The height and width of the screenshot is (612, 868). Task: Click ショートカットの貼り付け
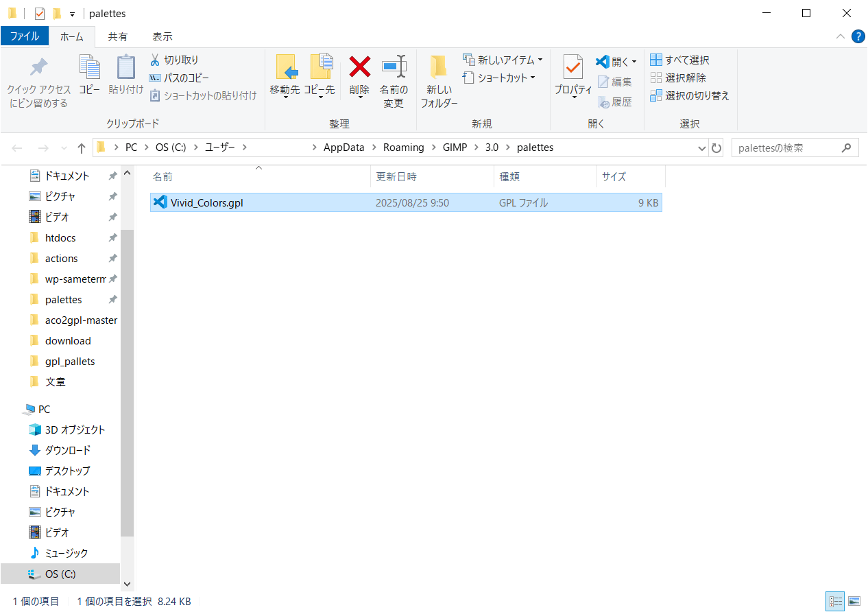[203, 96]
